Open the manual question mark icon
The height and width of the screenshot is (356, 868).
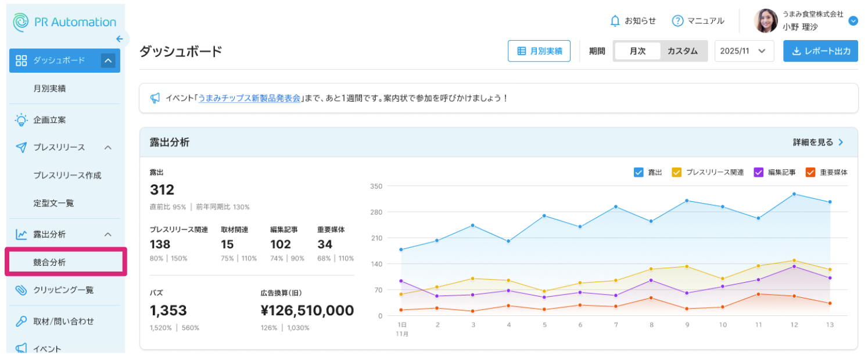click(677, 21)
